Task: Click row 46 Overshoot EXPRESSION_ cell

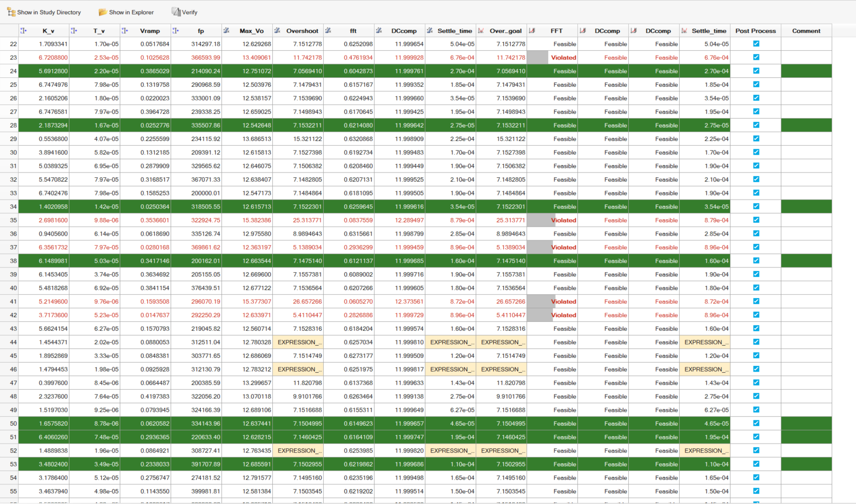Action: coord(298,370)
